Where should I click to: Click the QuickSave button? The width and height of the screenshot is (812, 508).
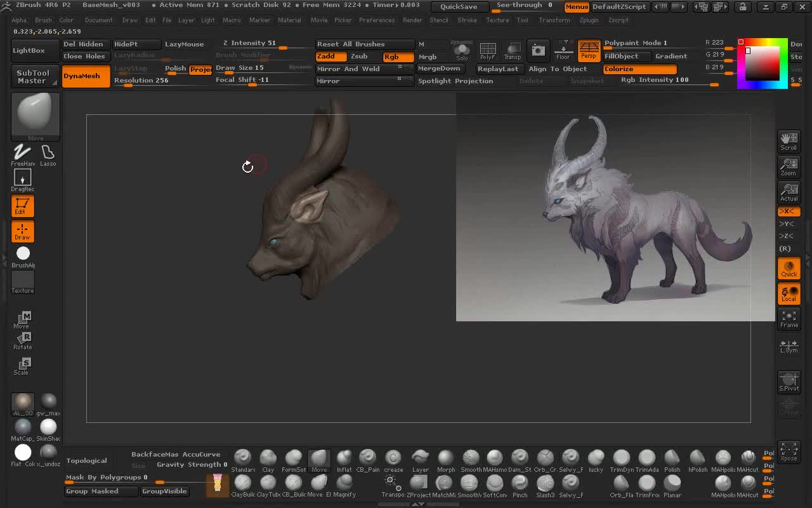[459, 7]
